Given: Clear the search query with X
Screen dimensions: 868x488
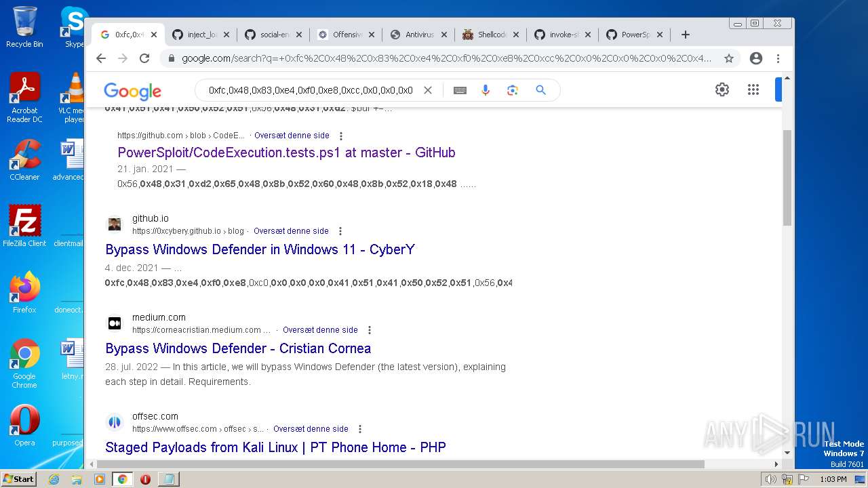Looking at the screenshot, I should (428, 90).
